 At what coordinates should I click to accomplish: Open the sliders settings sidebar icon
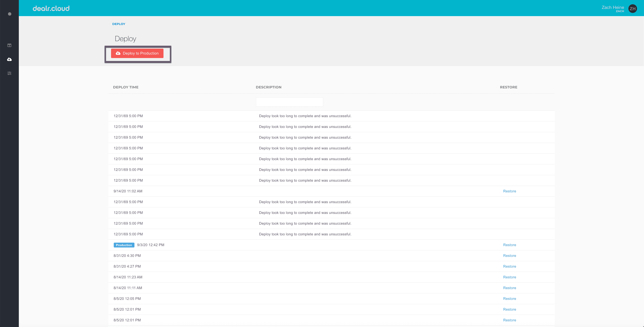[x=10, y=73]
